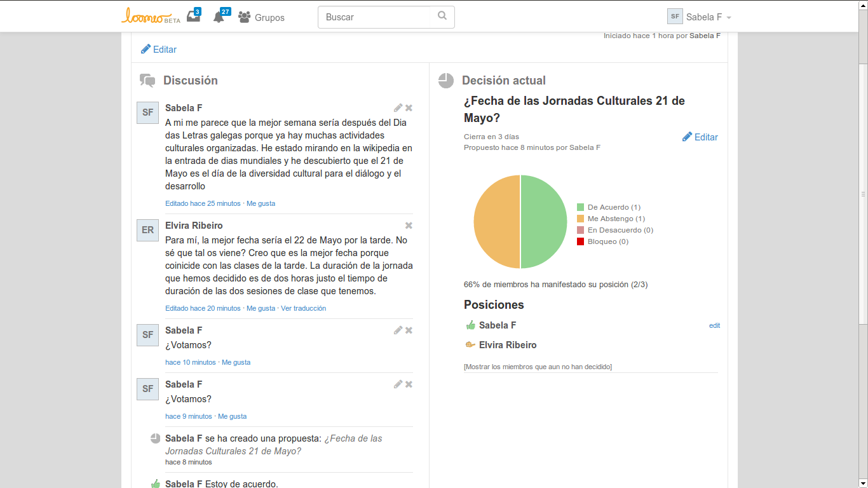
Task: Like Elvira Ribeiro's comment with Me gusta
Action: pos(261,308)
